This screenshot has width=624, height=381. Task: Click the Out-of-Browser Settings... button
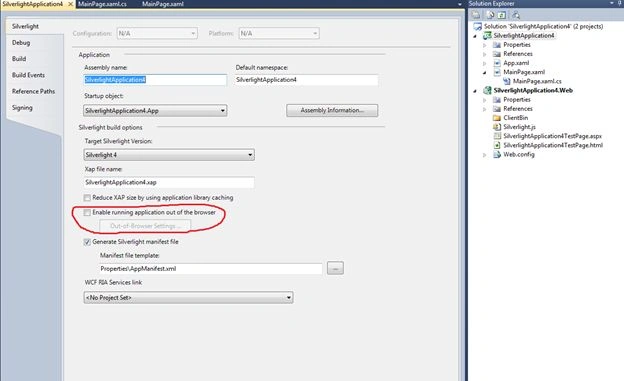point(145,226)
